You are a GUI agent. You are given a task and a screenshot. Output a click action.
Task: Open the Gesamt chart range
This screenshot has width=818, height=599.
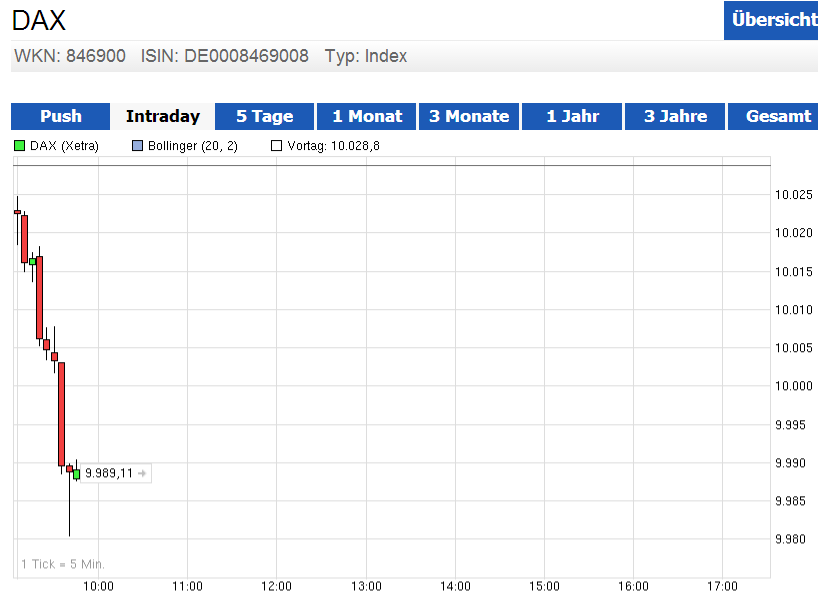(773, 116)
